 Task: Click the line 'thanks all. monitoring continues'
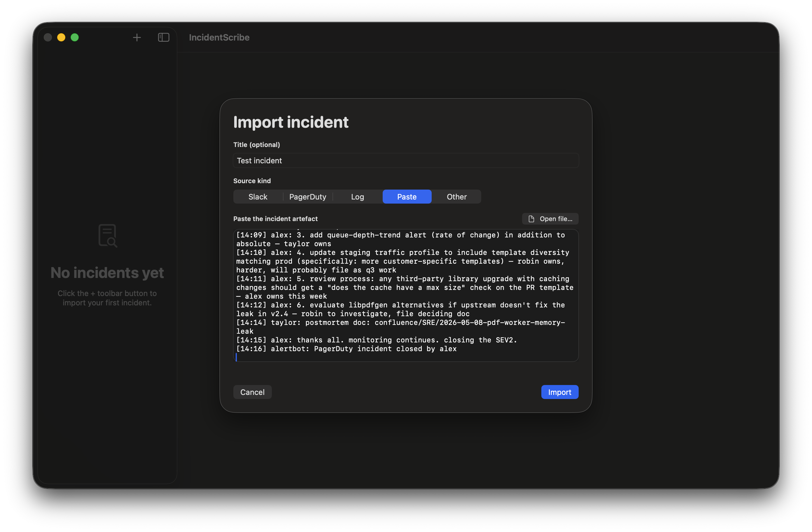tap(377, 340)
